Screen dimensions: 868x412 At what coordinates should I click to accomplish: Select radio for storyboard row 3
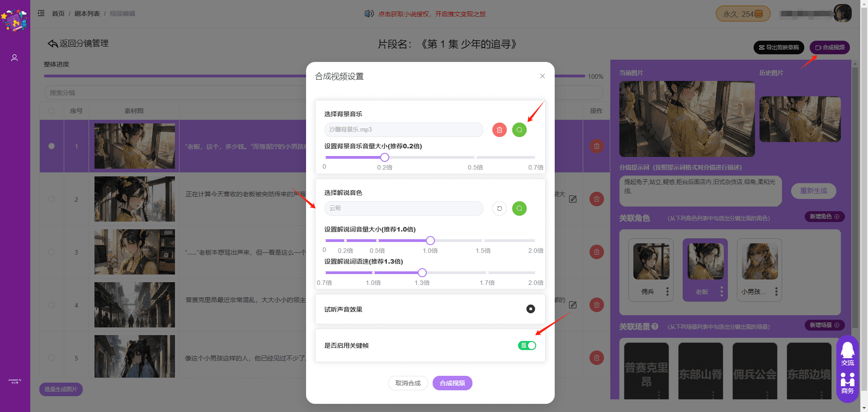coord(52,252)
